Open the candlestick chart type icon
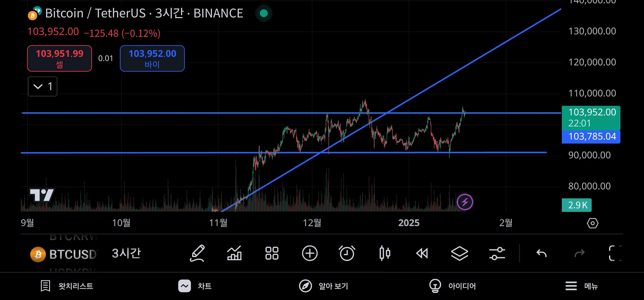 (x=385, y=253)
